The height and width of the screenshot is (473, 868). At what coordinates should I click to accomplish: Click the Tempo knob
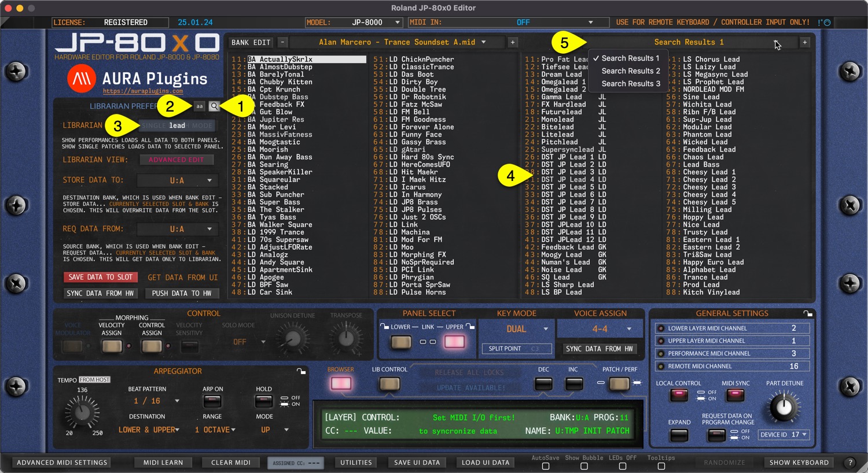pos(82,412)
